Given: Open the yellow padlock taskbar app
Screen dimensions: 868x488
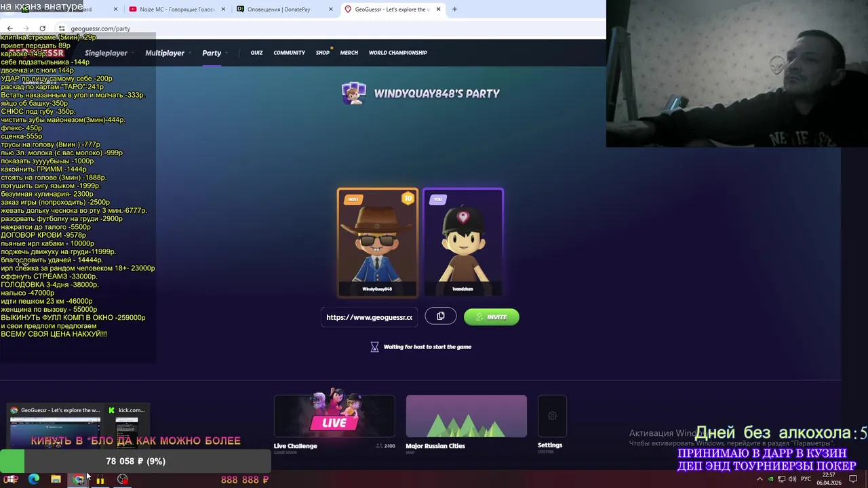Looking at the screenshot, I should [x=100, y=480].
